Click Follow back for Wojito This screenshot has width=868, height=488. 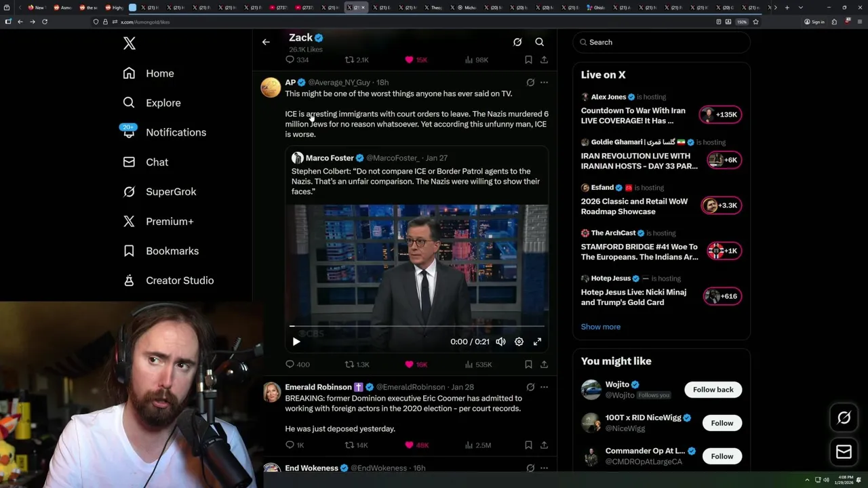tap(713, 390)
